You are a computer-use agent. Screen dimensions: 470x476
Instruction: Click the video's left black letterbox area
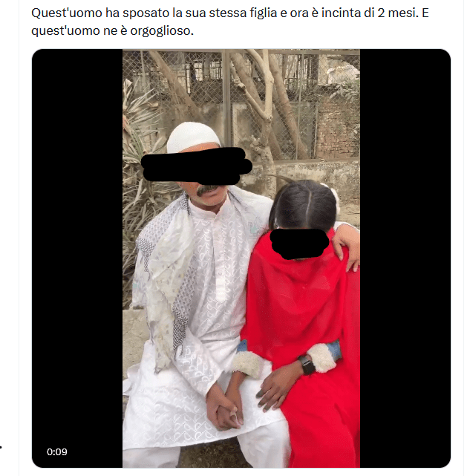click(77, 258)
